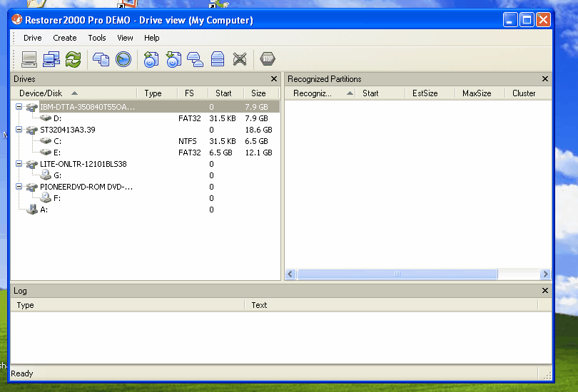Sort drives by the Device/Disk column header
The width and height of the screenshot is (578, 392).
click(x=73, y=93)
